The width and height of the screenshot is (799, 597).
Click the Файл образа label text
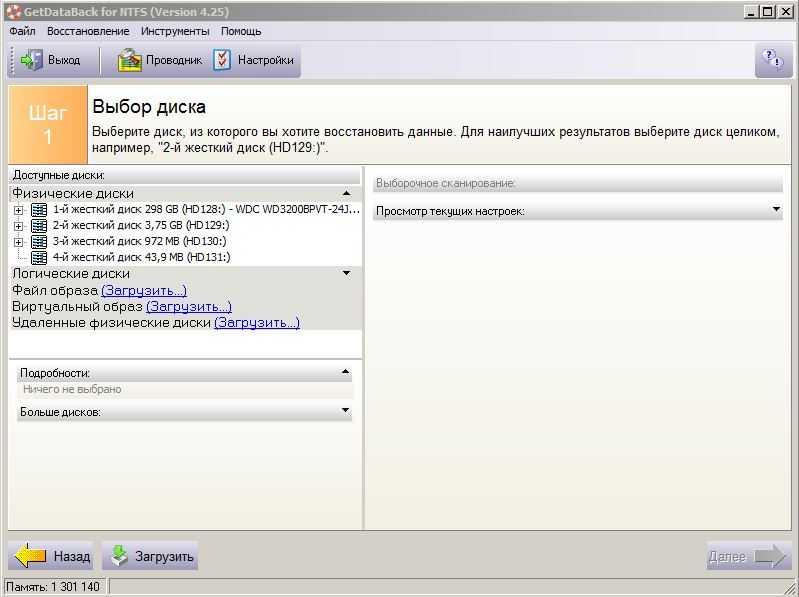click(55, 291)
